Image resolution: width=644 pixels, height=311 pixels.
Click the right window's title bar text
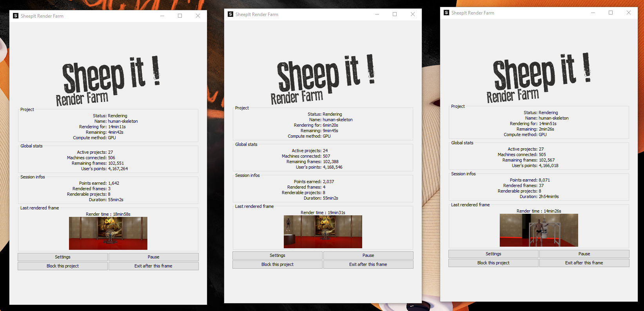473,13
